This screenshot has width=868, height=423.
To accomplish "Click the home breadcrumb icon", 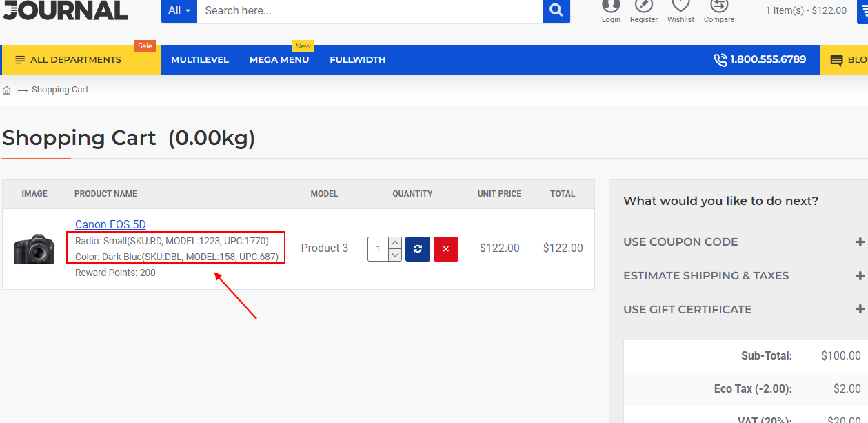I will (7, 90).
